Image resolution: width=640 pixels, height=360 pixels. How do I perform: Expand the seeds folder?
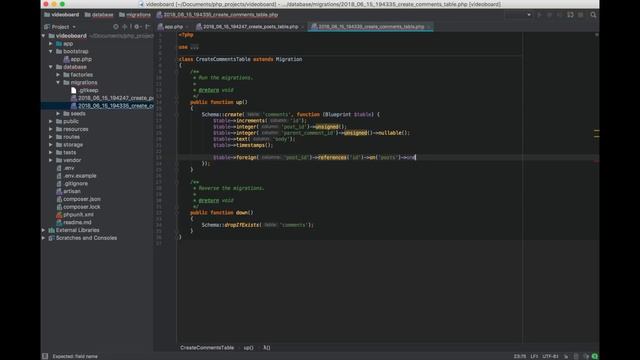[58, 113]
